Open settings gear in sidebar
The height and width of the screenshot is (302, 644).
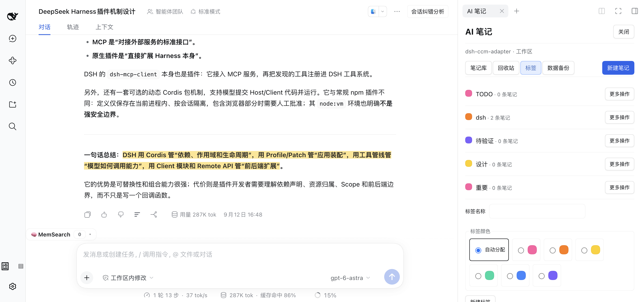coord(12,286)
